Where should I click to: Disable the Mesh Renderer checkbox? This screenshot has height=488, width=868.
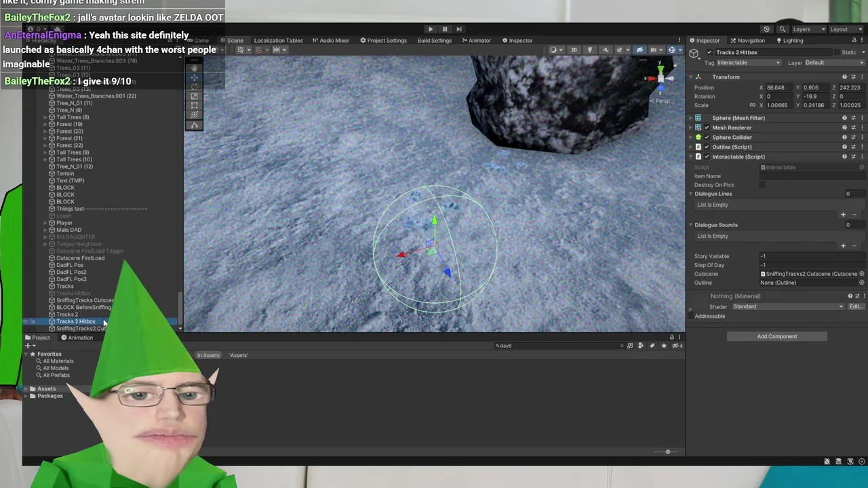[707, 127]
